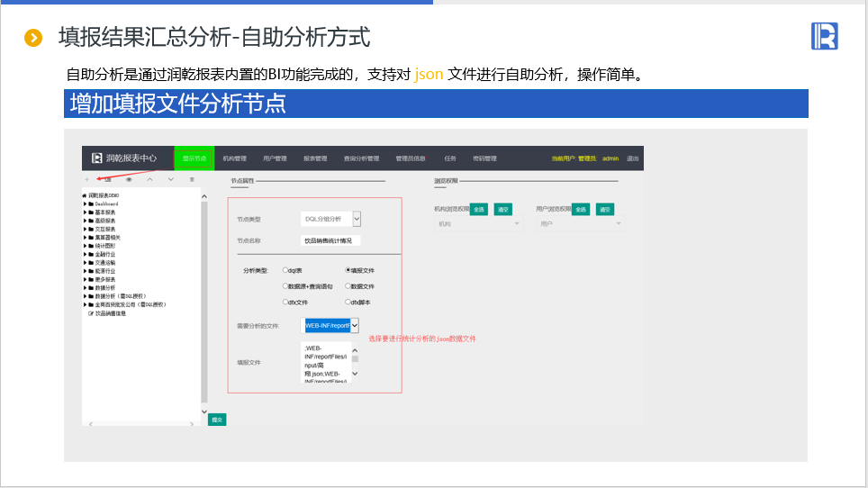Open the 用户管理 menu tab
868x488 pixels.
pyautogui.click(x=275, y=158)
